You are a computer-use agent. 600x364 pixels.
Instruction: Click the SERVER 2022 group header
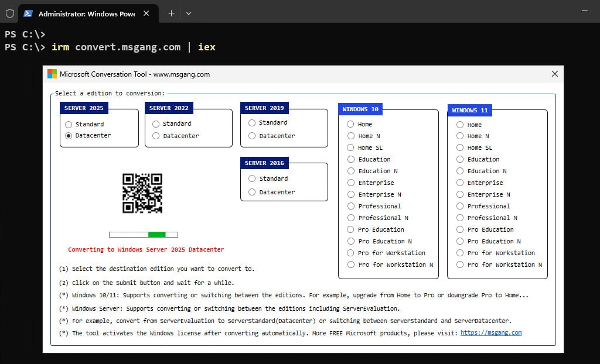tap(169, 108)
